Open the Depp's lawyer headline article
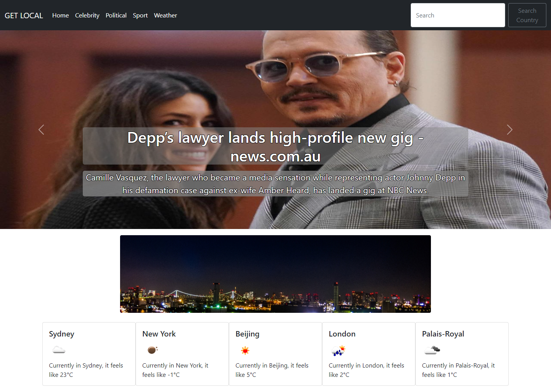 [x=275, y=147]
